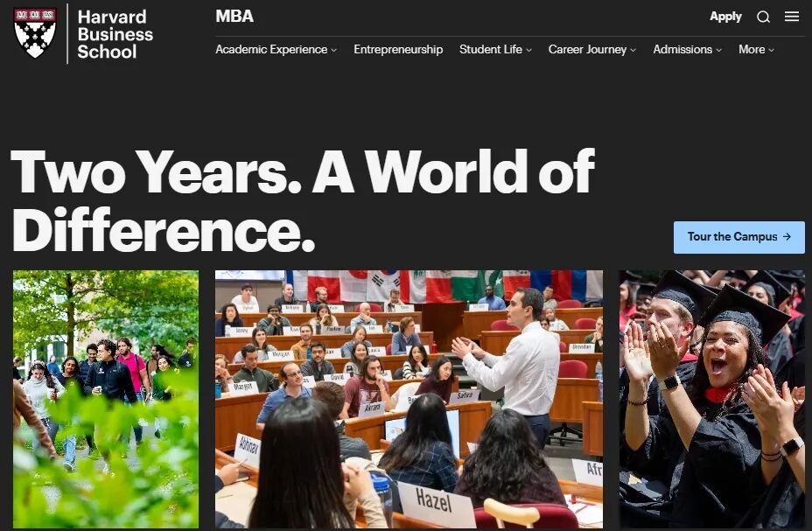Open the classroom lecture photo
This screenshot has width=812, height=531.
409,399
